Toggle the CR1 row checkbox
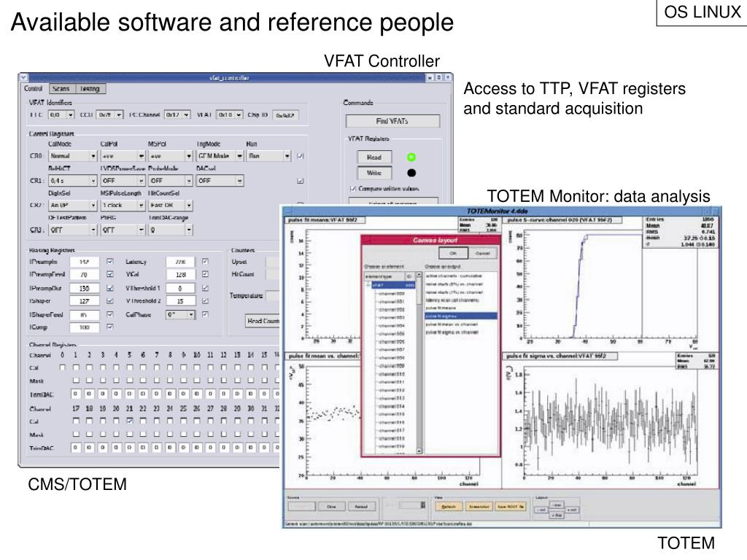The width and height of the screenshot is (747, 560). pyautogui.click(x=300, y=181)
